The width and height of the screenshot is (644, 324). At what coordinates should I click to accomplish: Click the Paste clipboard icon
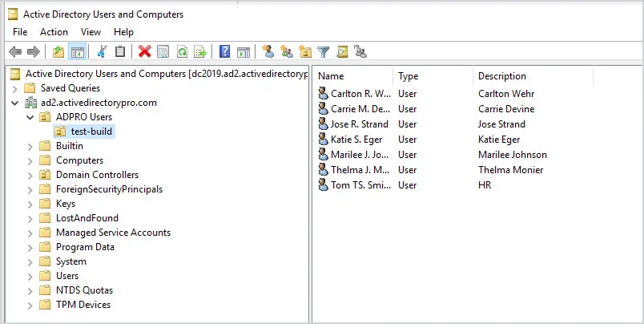pos(120,52)
